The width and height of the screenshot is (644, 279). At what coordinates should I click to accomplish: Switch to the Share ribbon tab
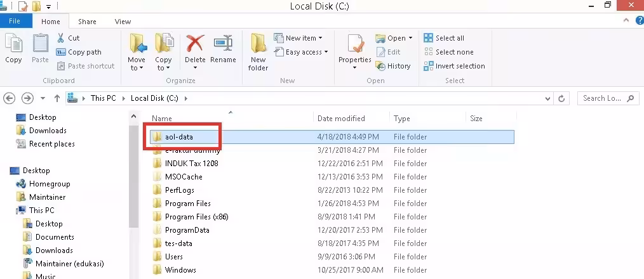click(x=87, y=22)
